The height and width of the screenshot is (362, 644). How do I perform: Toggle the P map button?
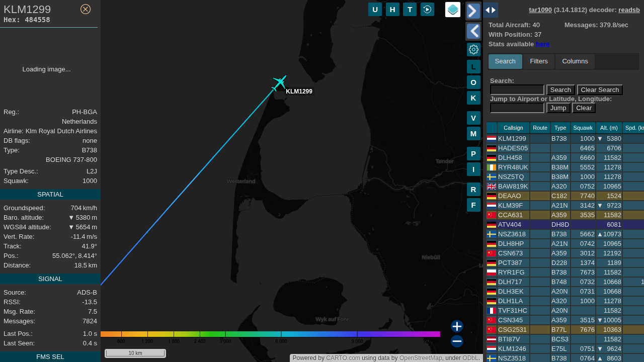pyautogui.click(x=473, y=154)
